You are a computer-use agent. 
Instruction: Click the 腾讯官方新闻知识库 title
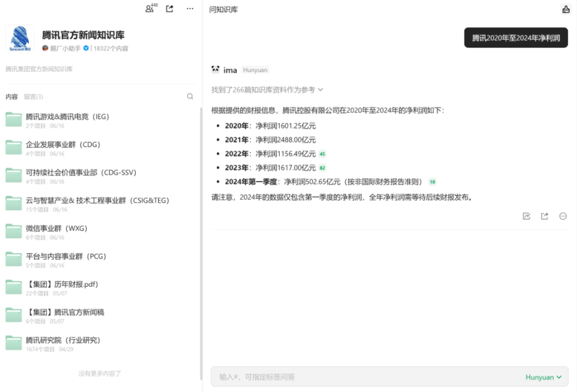tap(83, 35)
